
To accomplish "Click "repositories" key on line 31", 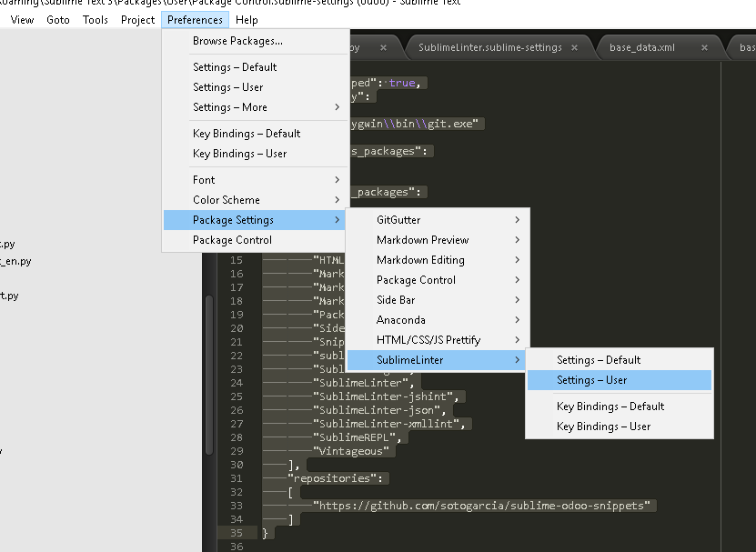I will pos(333,478).
